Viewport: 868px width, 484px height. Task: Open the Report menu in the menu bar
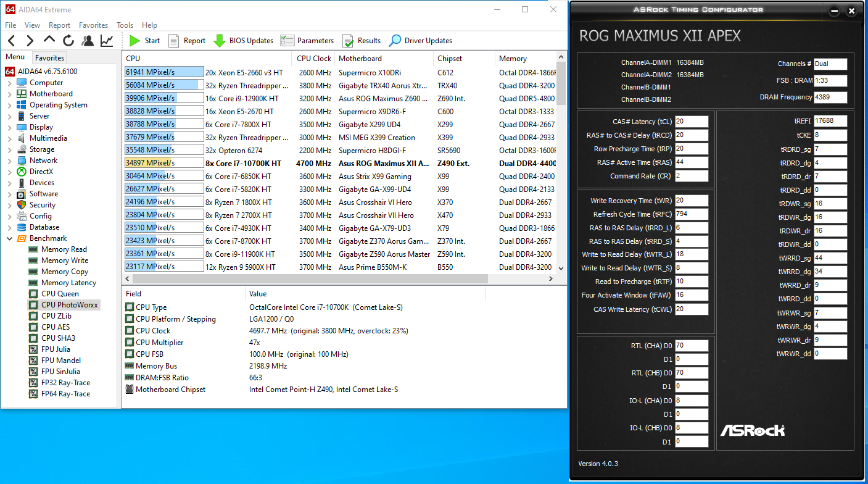pyautogui.click(x=59, y=25)
